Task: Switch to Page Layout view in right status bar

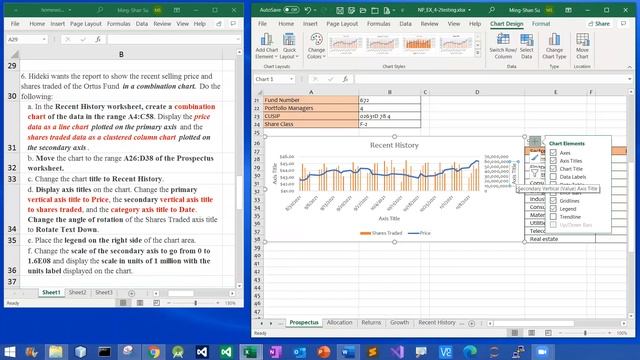Action: point(531,333)
